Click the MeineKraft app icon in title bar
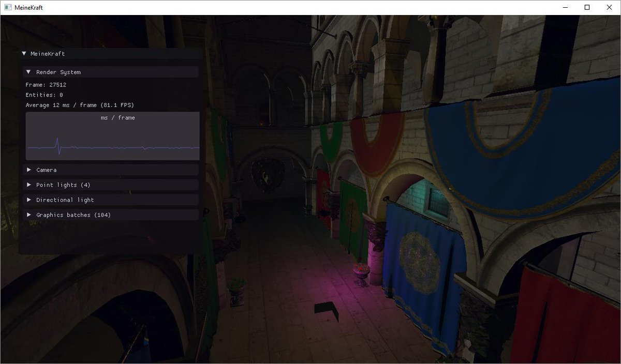Screen dimensions: 621x364 click(x=8, y=7)
